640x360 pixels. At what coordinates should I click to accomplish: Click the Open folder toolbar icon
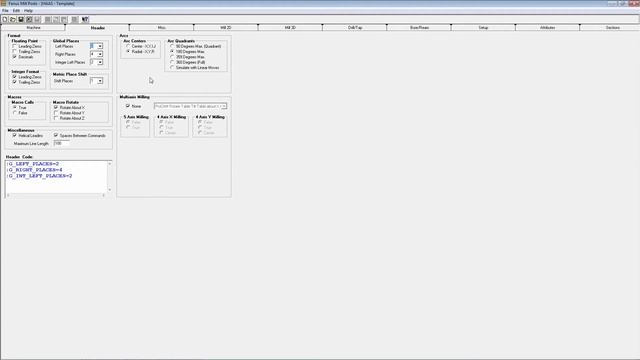[13, 19]
